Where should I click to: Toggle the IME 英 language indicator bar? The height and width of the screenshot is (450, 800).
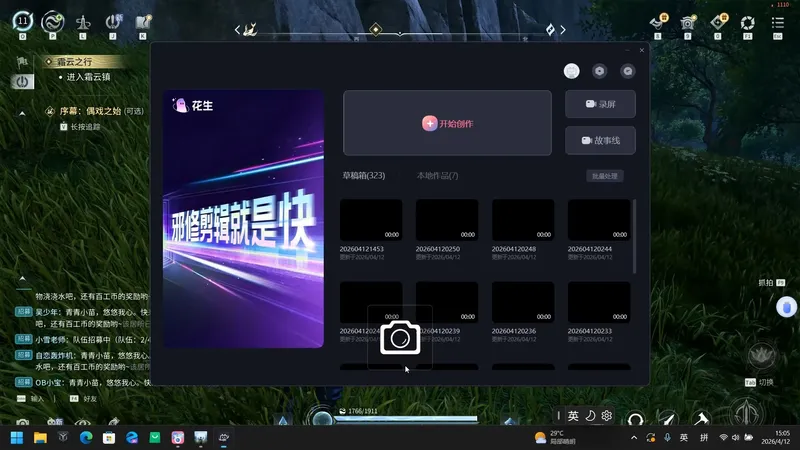coord(573,416)
